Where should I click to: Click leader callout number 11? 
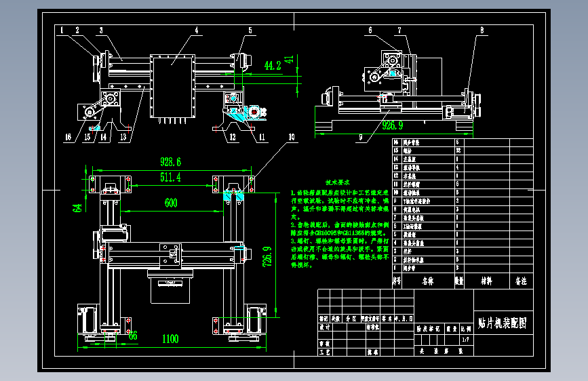coord(262,137)
